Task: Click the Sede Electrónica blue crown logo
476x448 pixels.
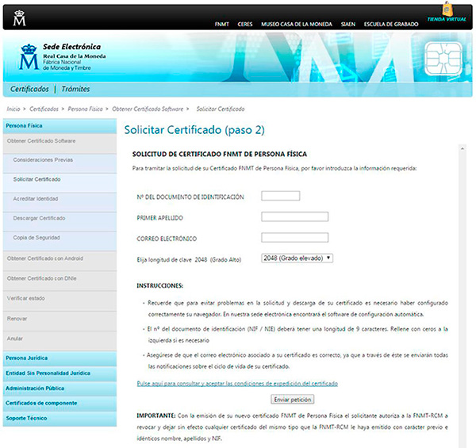Action: pyautogui.click(x=29, y=57)
